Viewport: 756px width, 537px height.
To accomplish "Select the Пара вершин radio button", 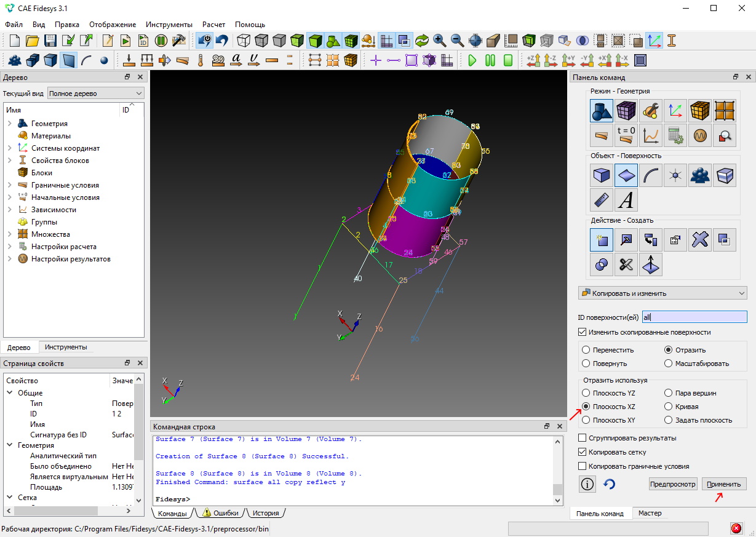I will click(x=669, y=393).
